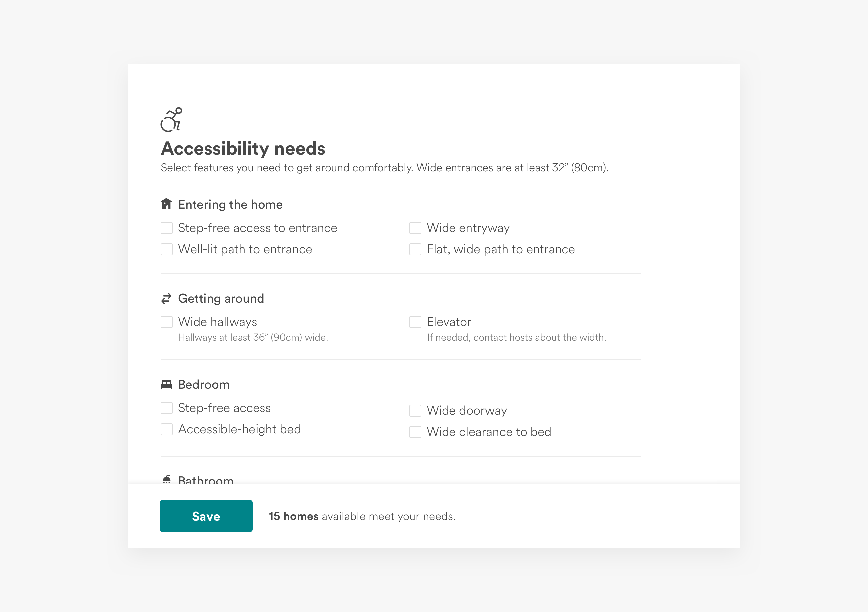Click the bed icon beside Bedroom
The image size is (868, 612).
click(x=166, y=384)
